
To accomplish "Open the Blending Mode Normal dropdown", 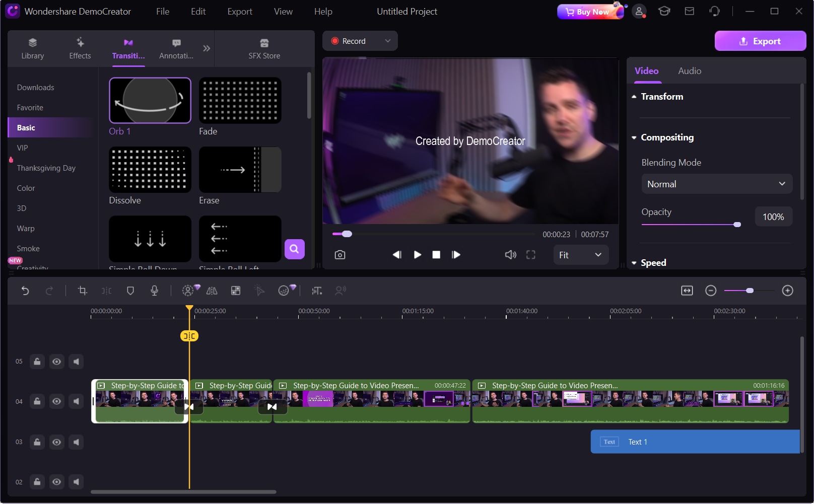I will tap(716, 184).
